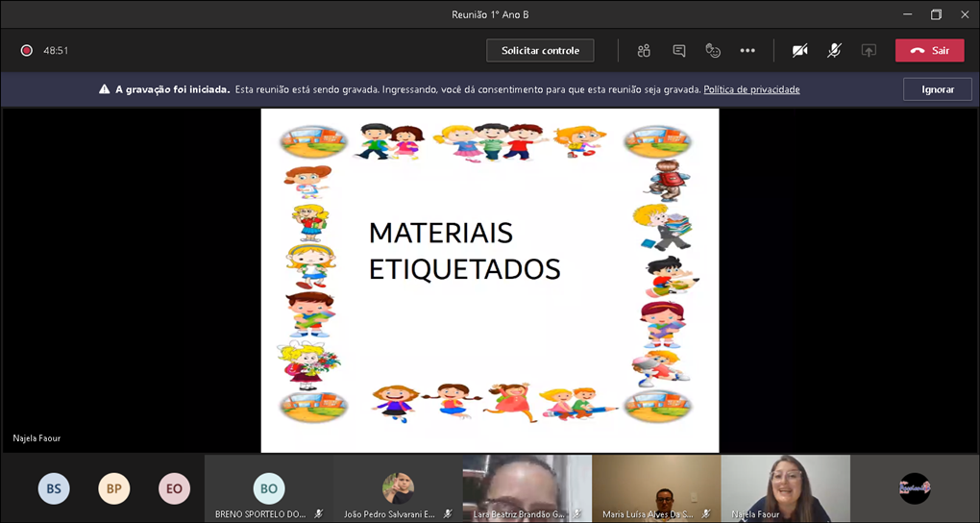Click muted mic icon on Maria Luísa tile
Screen dimensions: 980x523
coord(705,514)
